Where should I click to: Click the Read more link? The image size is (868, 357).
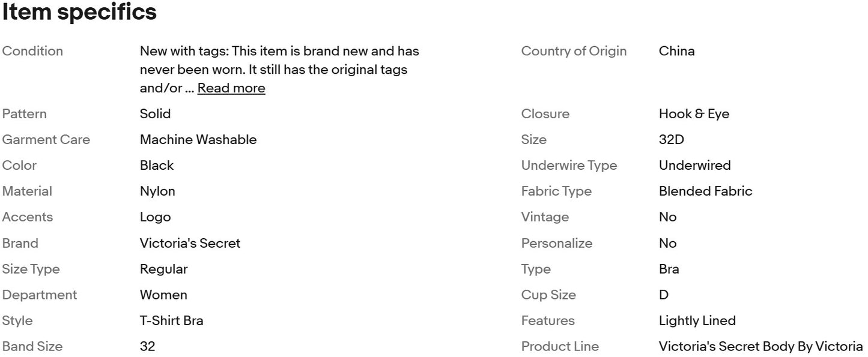coord(231,88)
